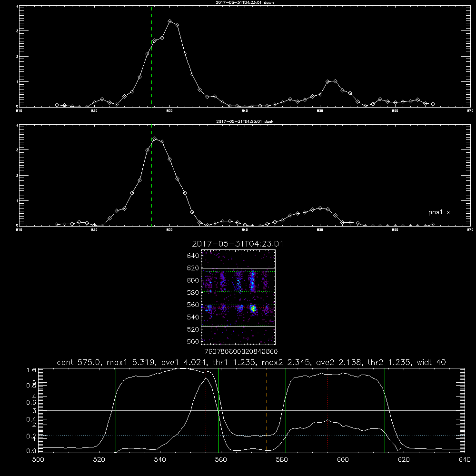Viewport: 476px width, 476px height.
Task: Click the "580" y-axis label of spectral image
Action: (193, 293)
